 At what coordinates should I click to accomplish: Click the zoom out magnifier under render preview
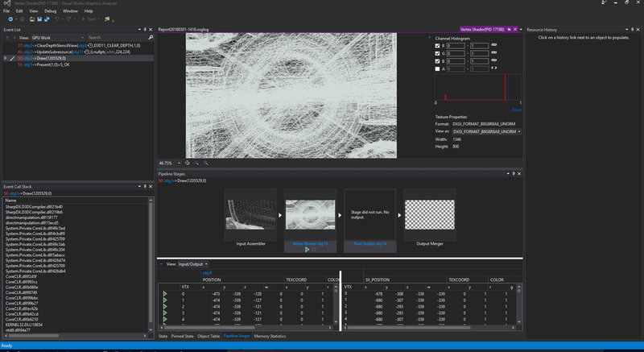[196, 163]
